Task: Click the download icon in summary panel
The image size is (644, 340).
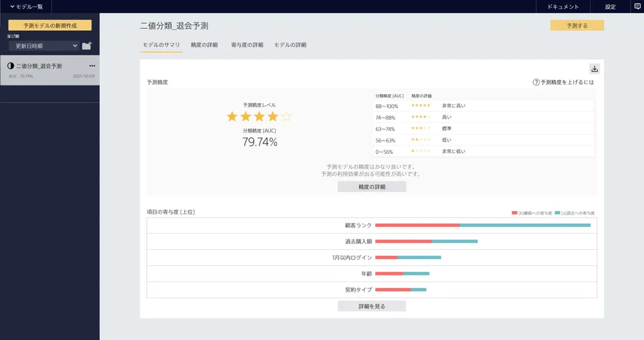Action: [x=594, y=69]
